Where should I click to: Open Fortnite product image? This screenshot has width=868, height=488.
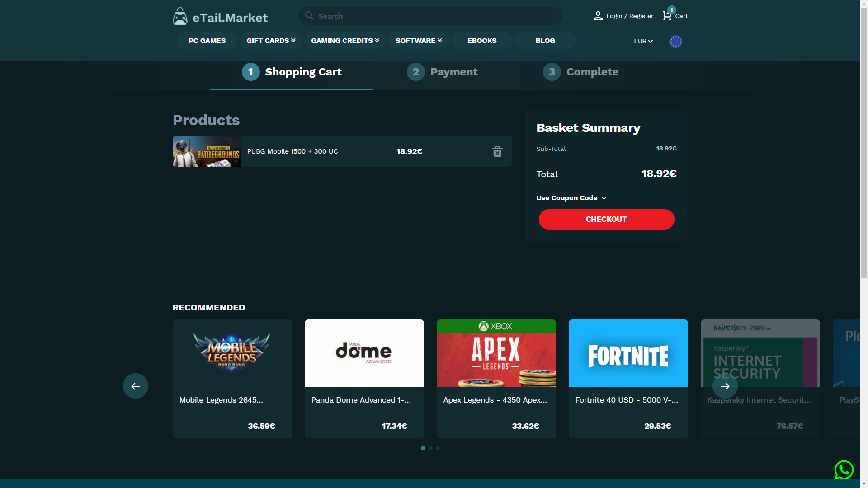tap(628, 353)
